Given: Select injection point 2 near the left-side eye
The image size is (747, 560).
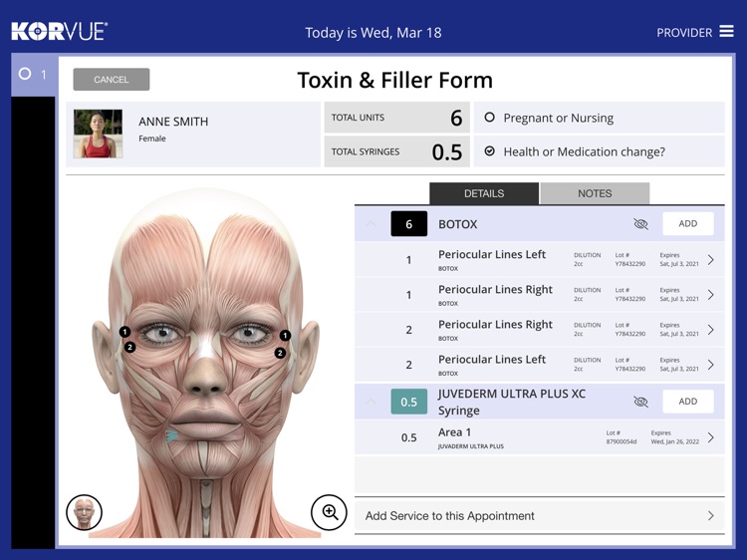Looking at the screenshot, I should (129, 347).
